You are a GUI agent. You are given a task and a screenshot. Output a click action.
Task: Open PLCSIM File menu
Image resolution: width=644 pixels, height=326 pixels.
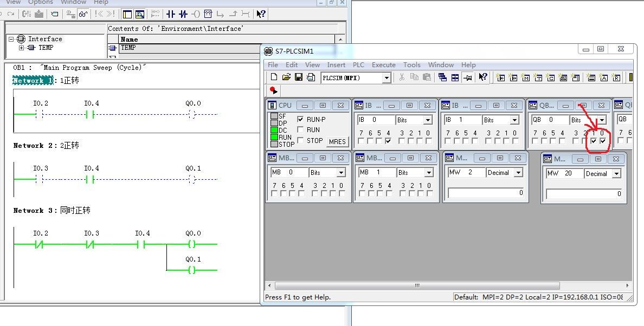(273, 65)
